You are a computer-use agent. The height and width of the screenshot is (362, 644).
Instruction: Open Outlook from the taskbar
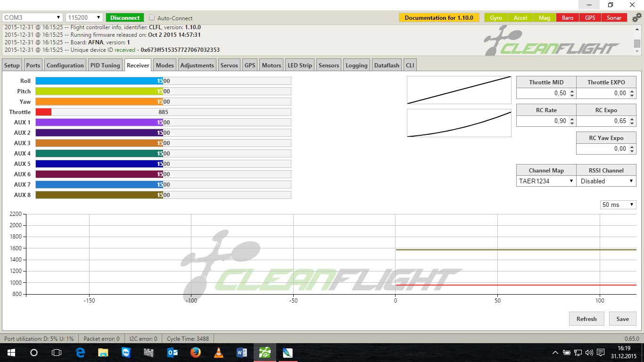172,353
